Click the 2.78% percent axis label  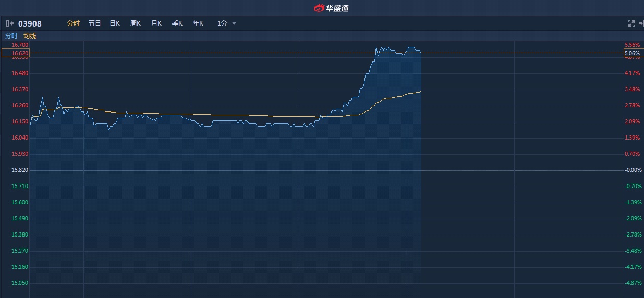pos(632,106)
